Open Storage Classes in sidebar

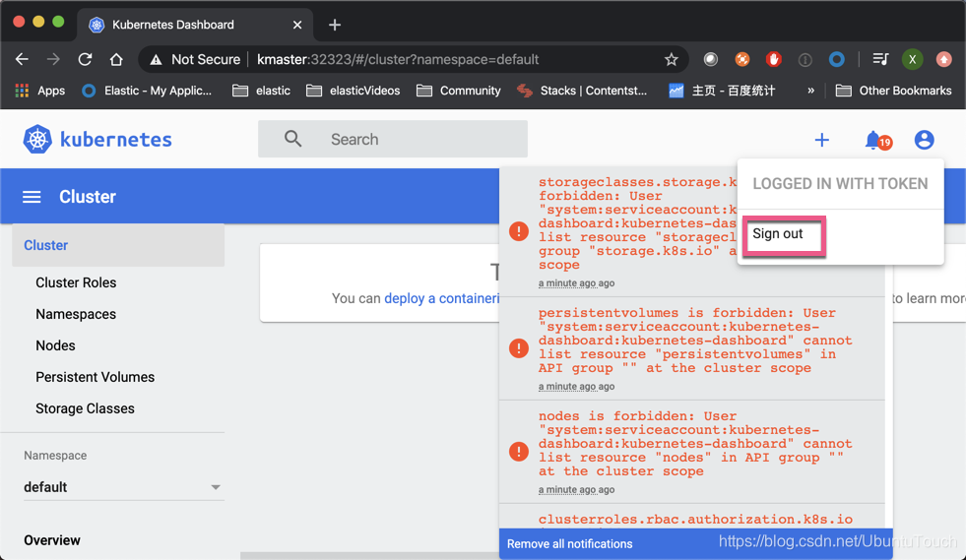click(85, 408)
